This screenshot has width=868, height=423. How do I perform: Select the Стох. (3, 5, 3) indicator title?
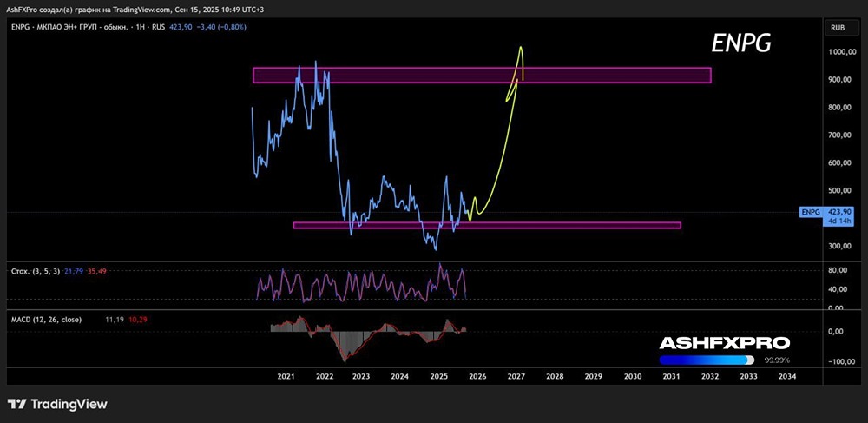(36, 271)
